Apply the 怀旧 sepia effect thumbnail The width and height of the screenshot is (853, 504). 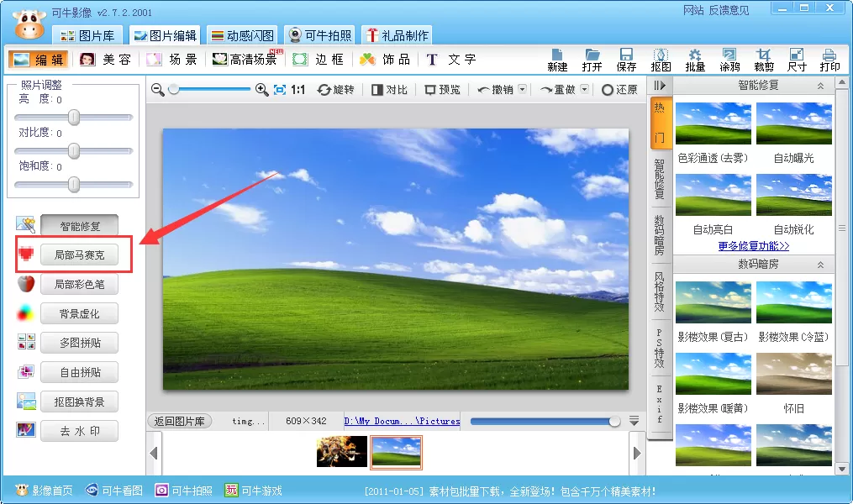(793, 374)
